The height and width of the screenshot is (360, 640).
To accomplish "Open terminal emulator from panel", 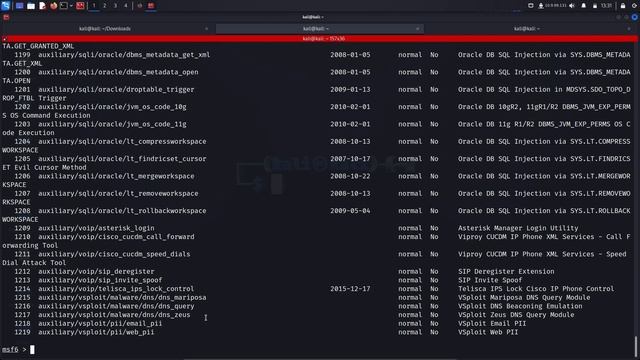I will coord(64,6).
